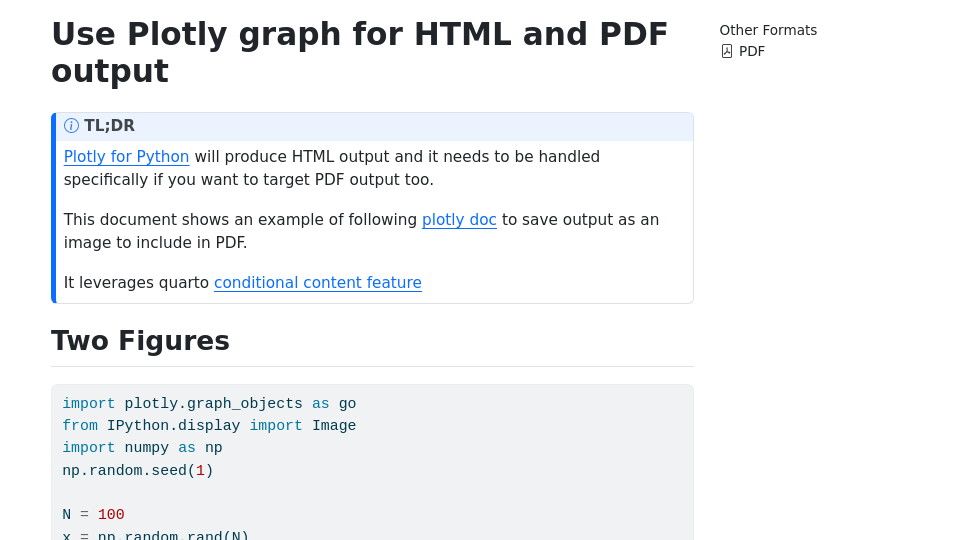Click the "import numpy as np" code line
Viewport: 960px width, 540px height.
click(x=142, y=448)
